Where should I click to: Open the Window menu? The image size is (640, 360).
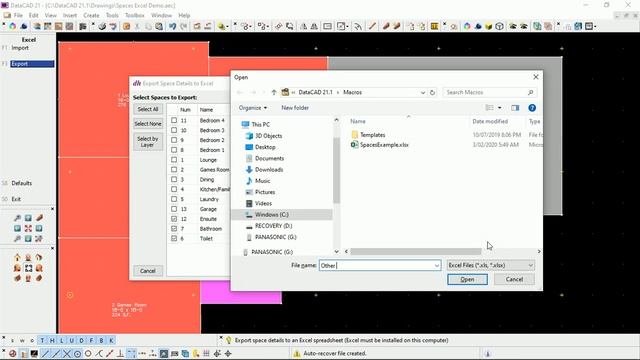click(161, 15)
